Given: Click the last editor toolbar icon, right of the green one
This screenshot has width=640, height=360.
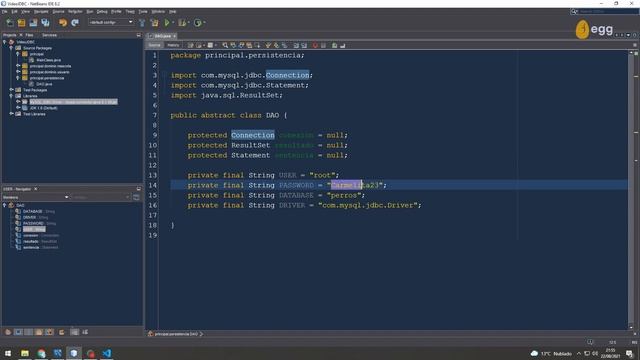Looking at the screenshot, I should [x=342, y=45].
